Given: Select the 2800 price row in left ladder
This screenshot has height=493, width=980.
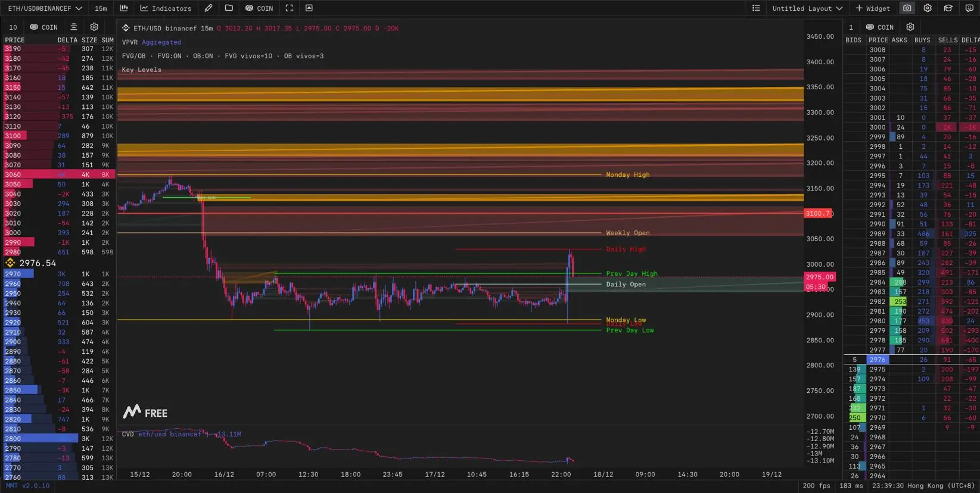Looking at the screenshot, I should 60,438.
